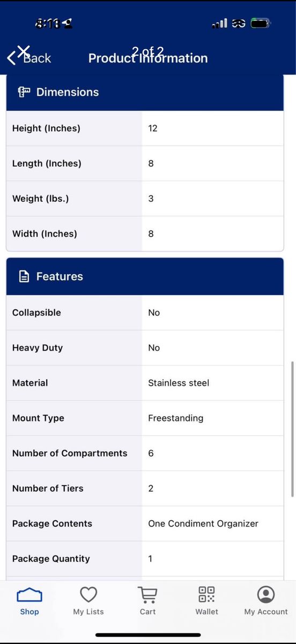The height and width of the screenshot is (644, 296).
Task: Select the Dimensions section header
Action: coord(145,92)
